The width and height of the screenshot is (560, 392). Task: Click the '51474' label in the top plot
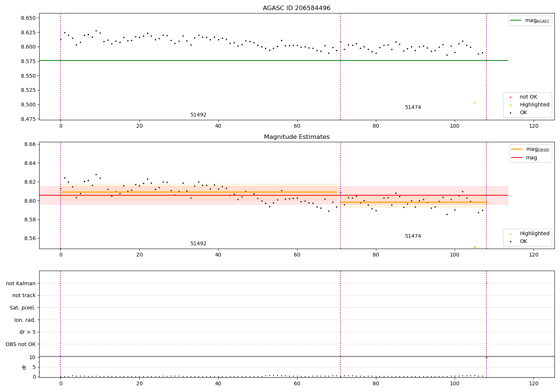pyautogui.click(x=413, y=108)
